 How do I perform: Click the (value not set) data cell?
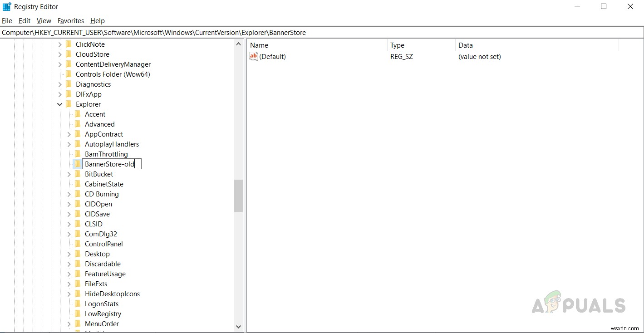click(x=480, y=57)
